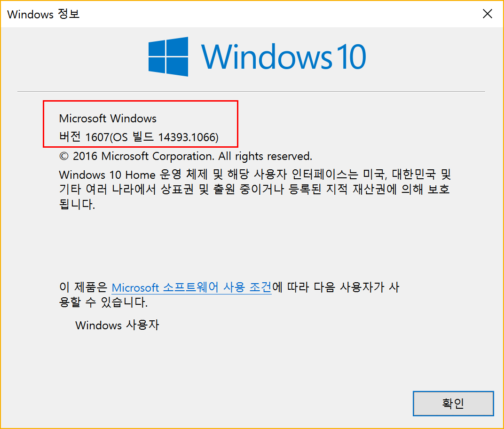The width and height of the screenshot is (504, 429).
Task: Click the 됩니다. ending line
Action: tap(77, 204)
